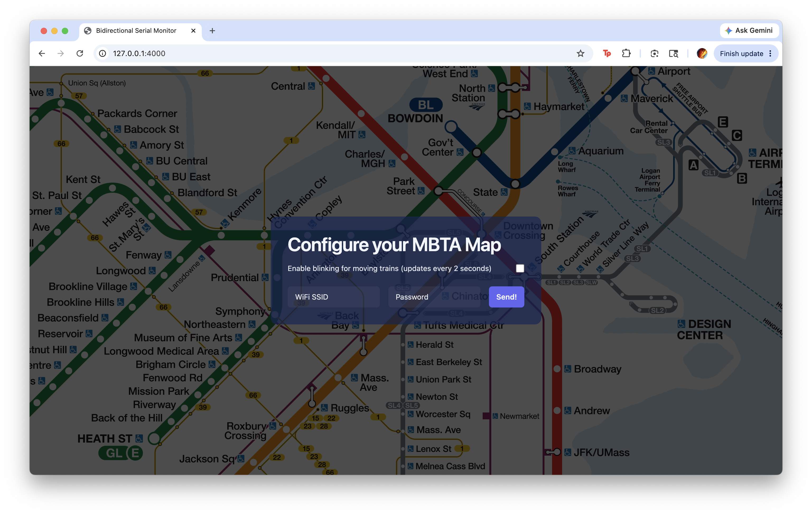The height and width of the screenshot is (514, 812).
Task: Close the Bidirectional Serial Monitor tab
Action: (193, 31)
